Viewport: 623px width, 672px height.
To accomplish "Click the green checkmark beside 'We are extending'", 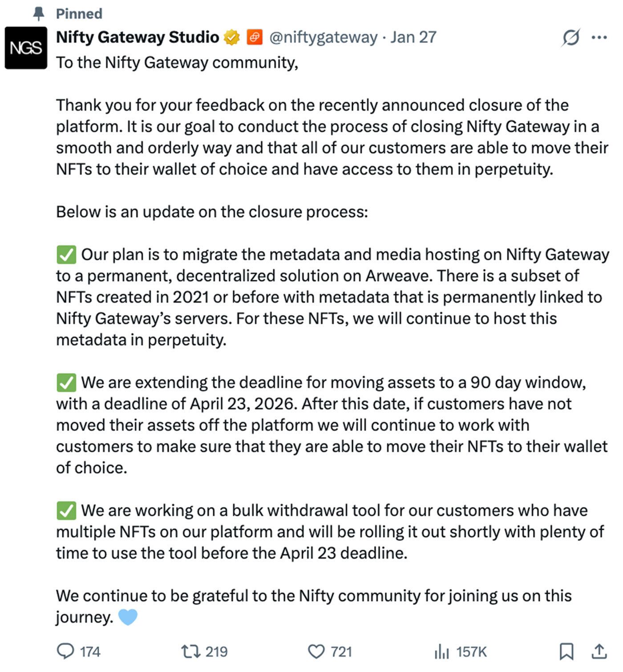I will [x=66, y=382].
